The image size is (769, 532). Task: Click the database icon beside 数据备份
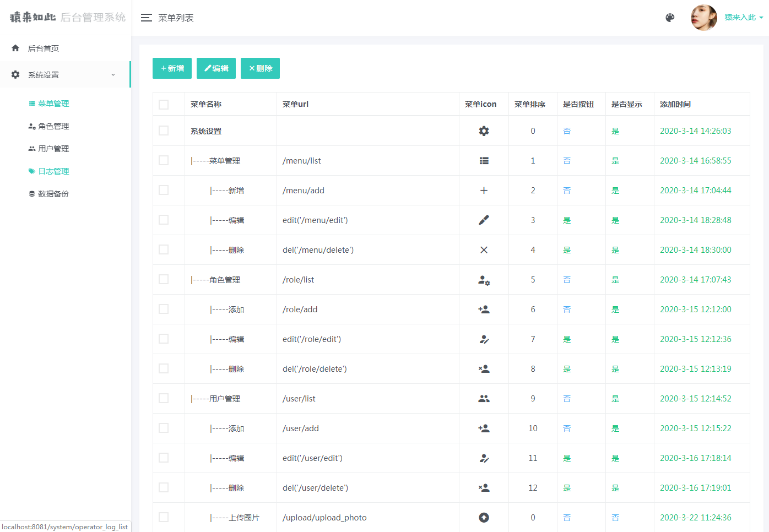coord(32,194)
